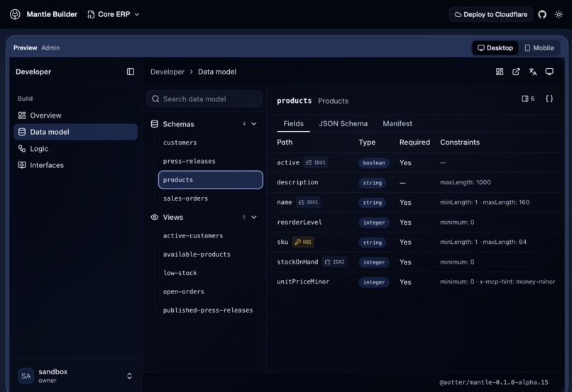Screen dimensions: 572x392
Task: Click the x-mcp-hint money-minor constraint
Action: [x=517, y=281]
